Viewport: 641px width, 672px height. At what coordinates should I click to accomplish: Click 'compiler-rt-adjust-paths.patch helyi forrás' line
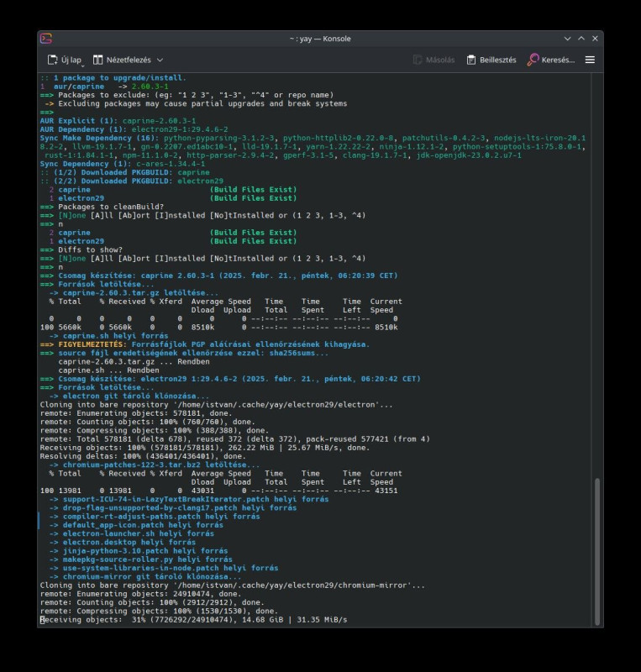(x=155, y=517)
